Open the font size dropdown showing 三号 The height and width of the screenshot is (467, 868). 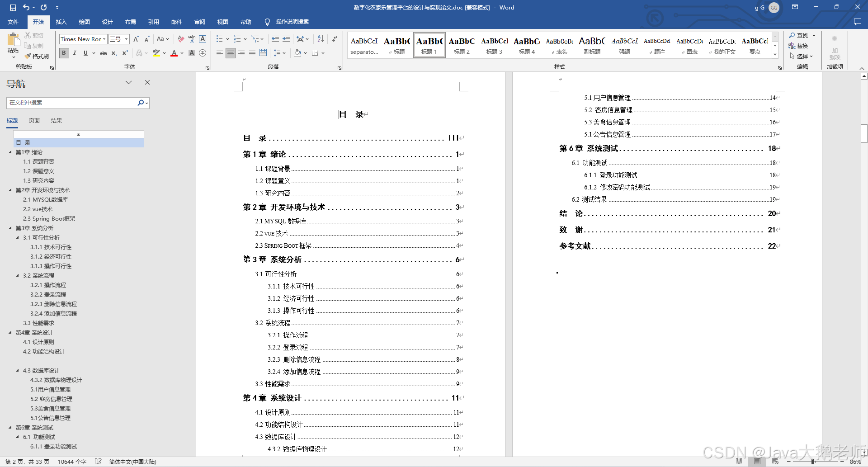pos(126,39)
